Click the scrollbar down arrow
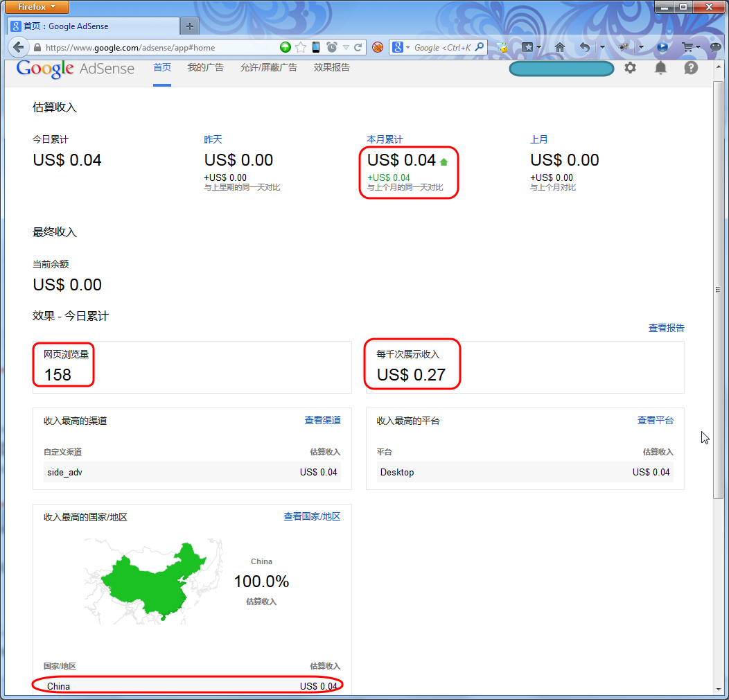Image resolution: width=729 pixels, height=700 pixels. tap(719, 689)
